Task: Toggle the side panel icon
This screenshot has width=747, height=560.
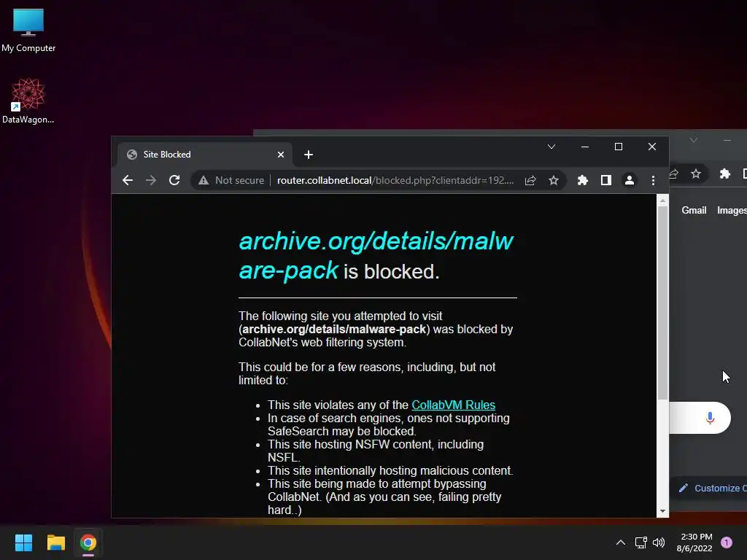Action: 605,180
